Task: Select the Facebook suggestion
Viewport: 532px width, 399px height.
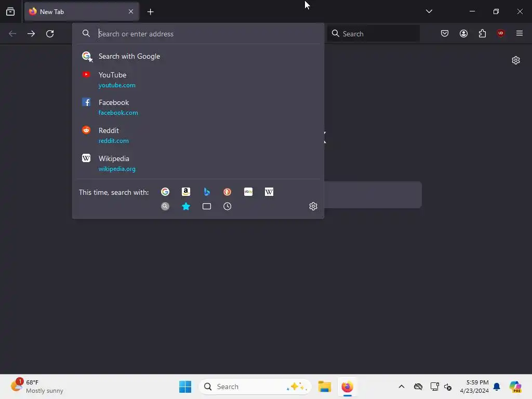Action: [x=198, y=107]
